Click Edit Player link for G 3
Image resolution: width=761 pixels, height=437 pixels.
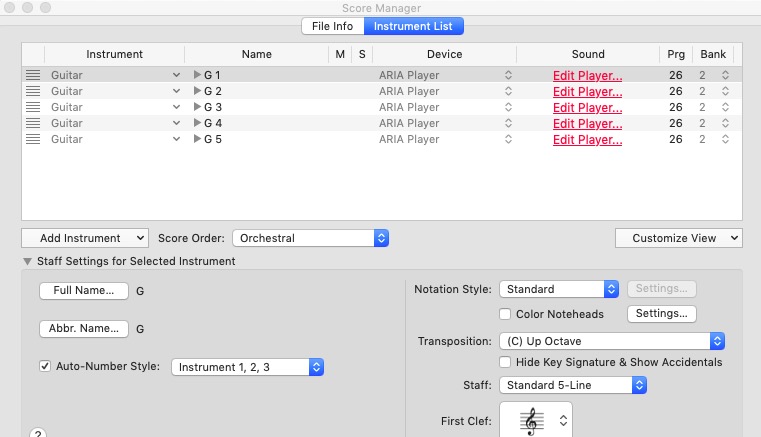[x=587, y=107]
